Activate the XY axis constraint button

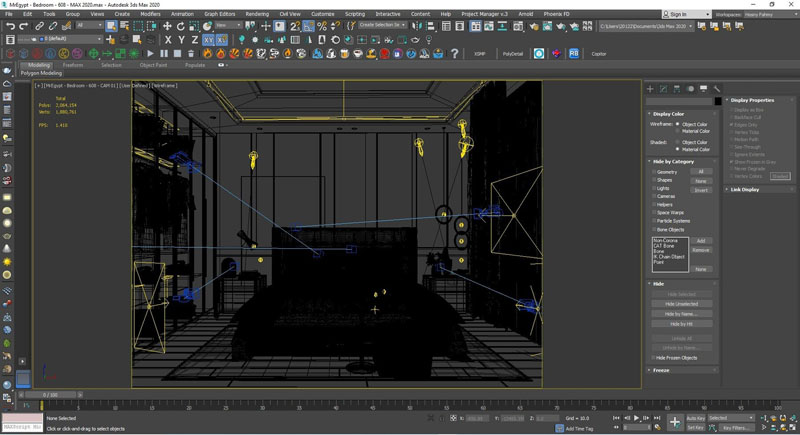210,40
